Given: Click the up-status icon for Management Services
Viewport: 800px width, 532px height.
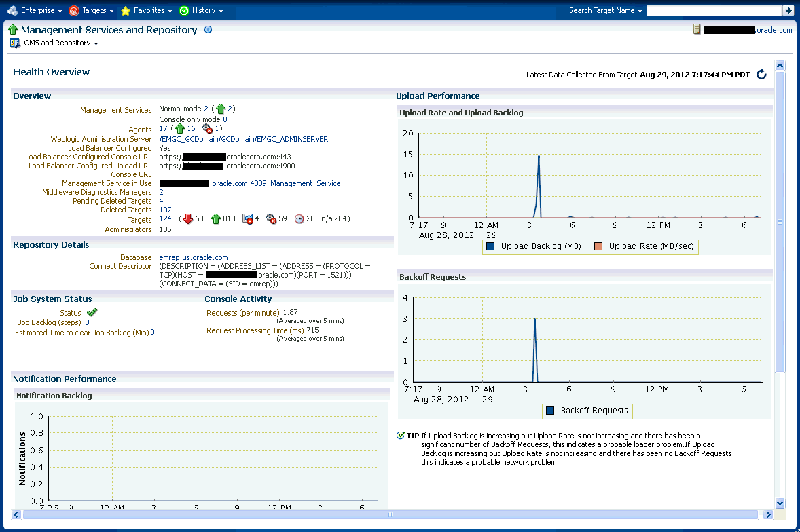Looking at the screenshot, I should click(221, 109).
